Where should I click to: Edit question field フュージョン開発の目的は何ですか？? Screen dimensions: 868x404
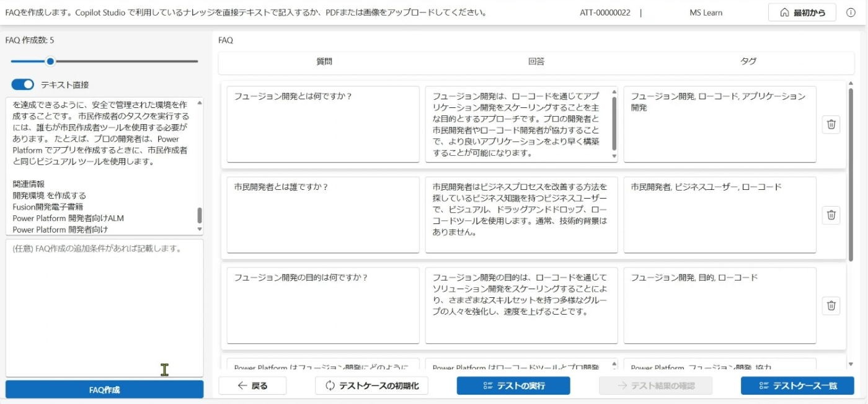pyautogui.click(x=323, y=305)
